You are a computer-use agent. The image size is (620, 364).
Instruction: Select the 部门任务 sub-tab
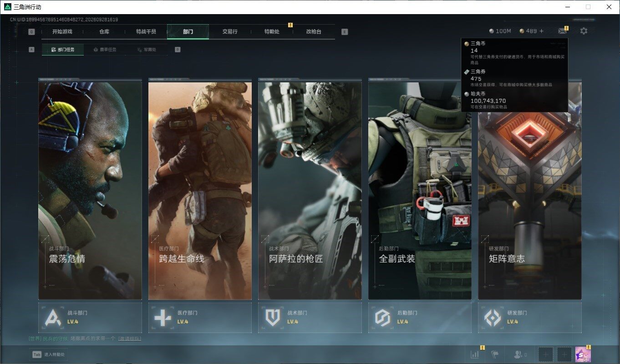click(x=63, y=50)
